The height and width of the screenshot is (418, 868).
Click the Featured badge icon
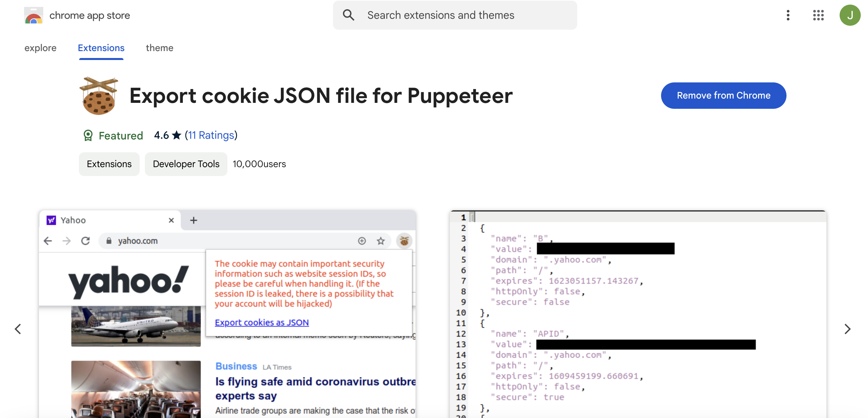(88, 135)
